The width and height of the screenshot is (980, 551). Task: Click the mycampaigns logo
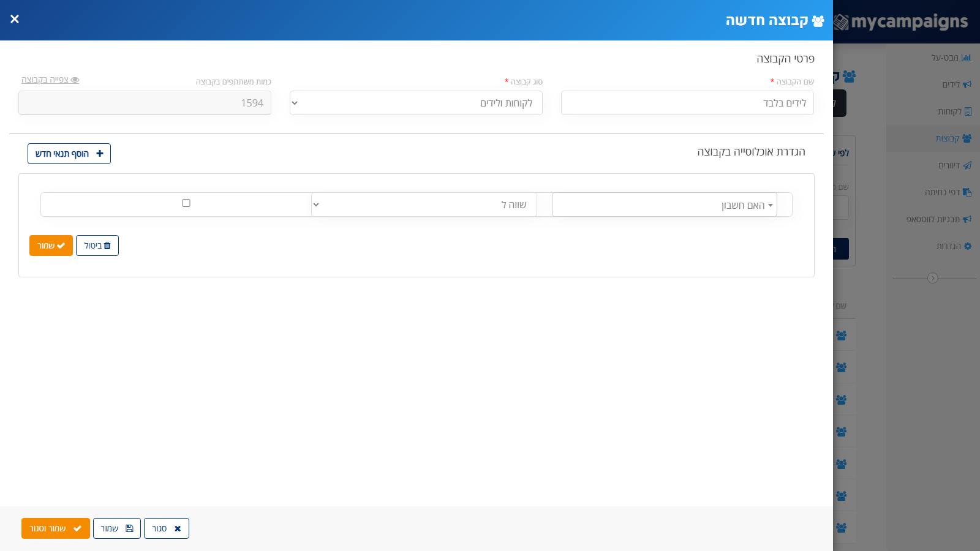coord(901,22)
